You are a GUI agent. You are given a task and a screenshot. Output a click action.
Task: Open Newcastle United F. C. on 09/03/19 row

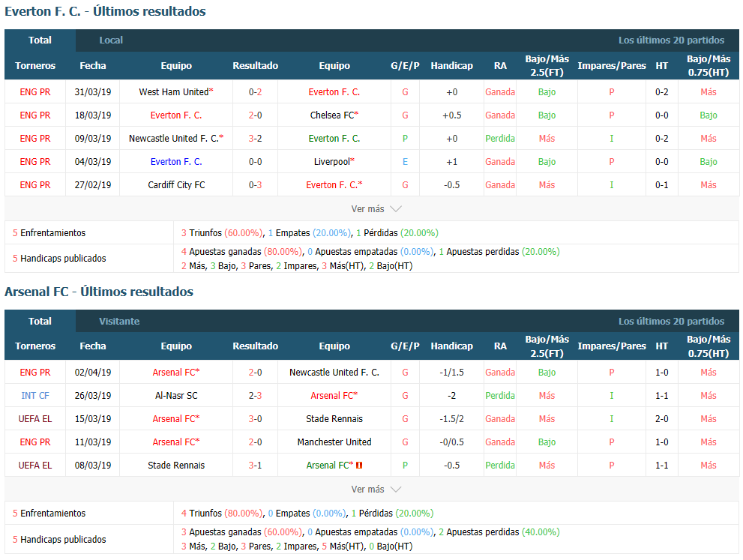(175, 139)
